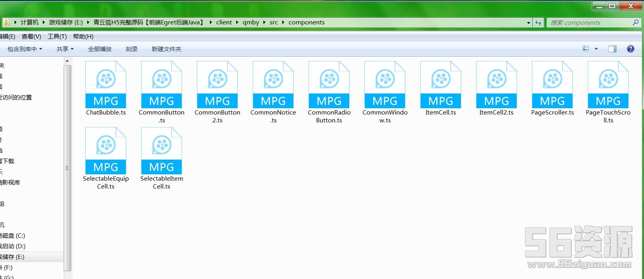Open the 查看(V) menu
Image resolution: width=644 pixels, height=279 pixels.
(x=31, y=37)
